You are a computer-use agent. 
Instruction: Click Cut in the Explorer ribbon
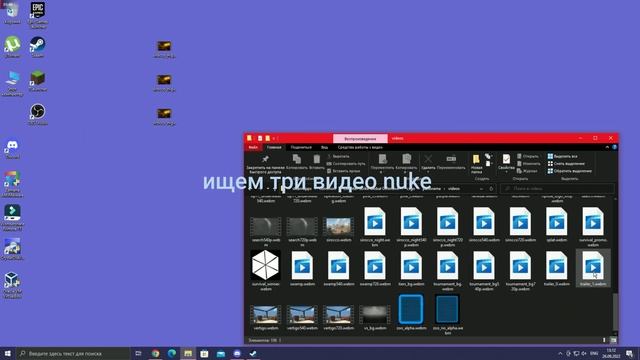click(338, 156)
